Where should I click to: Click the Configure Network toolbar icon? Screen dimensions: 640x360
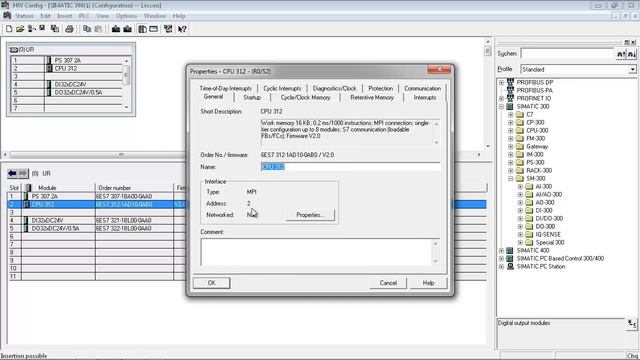click(x=168, y=29)
